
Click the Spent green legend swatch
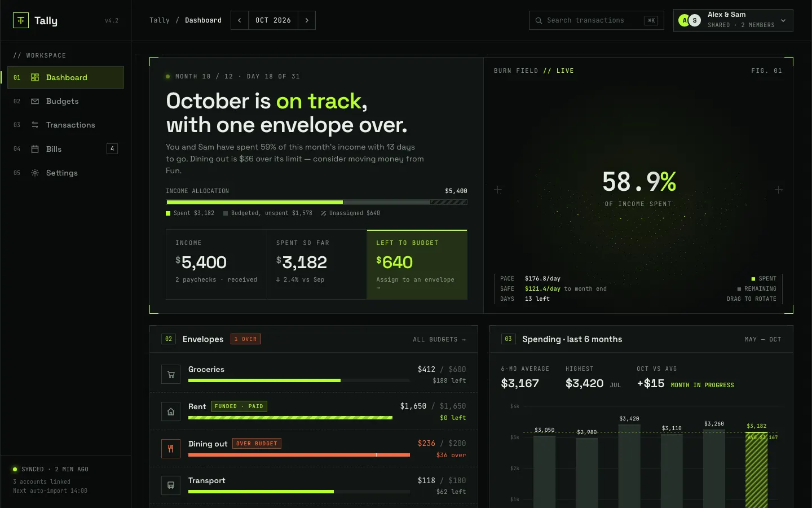pos(168,213)
